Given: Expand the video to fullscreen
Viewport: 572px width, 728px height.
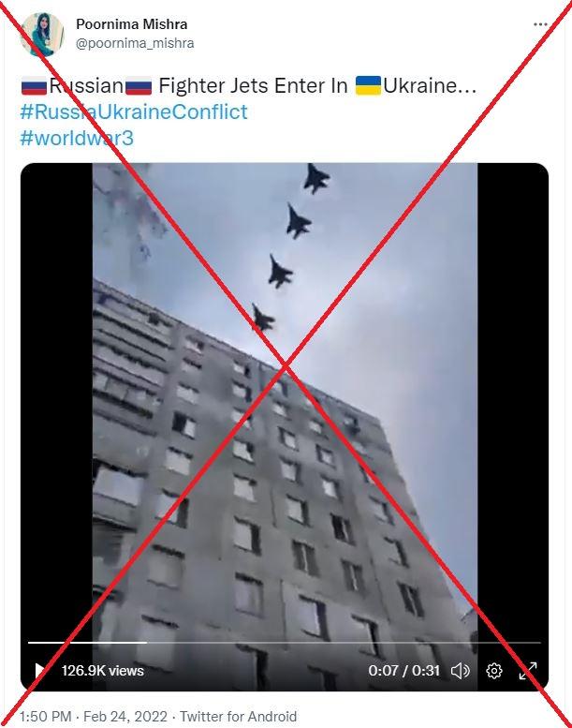Looking at the screenshot, I should pos(528,671).
